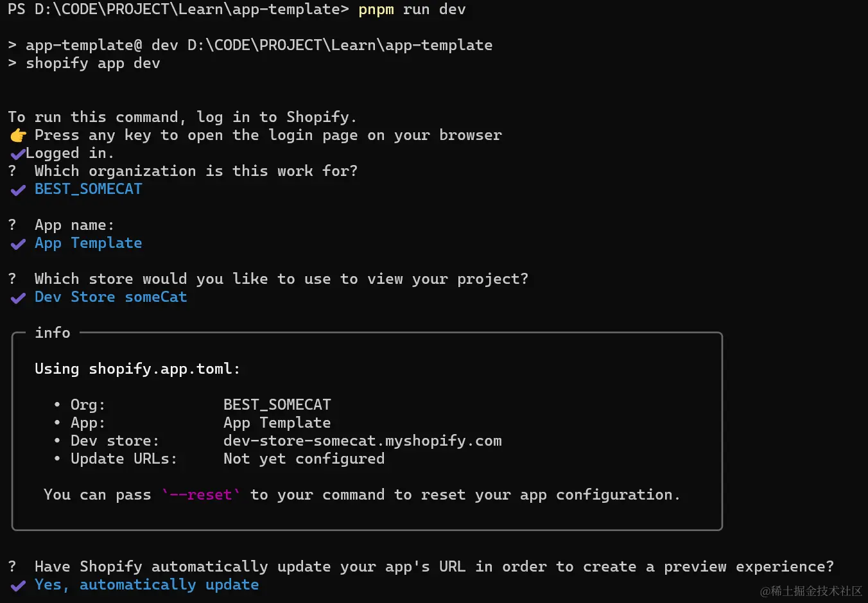Click the checkmark next to BEST_SOMECAT answer
The width and height of the screenshot is (868, 603).
[18, 190]
